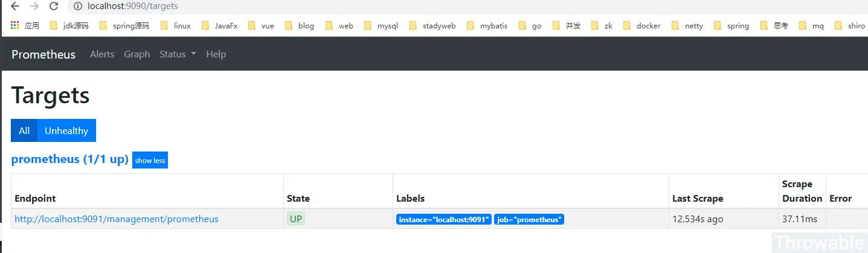Open the mybatis bookmark folder
The image size is (868, 253).
[x=486, y=25]
